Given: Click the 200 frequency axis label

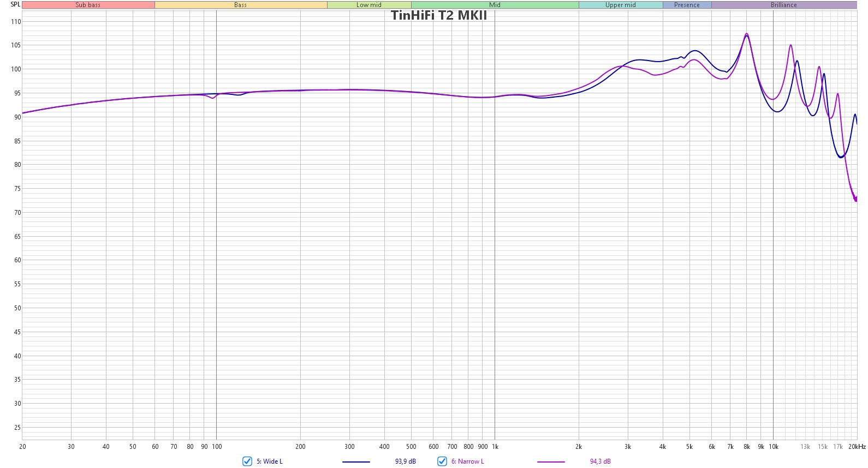Looking at the screenshot, I should (x=300, y=447).
